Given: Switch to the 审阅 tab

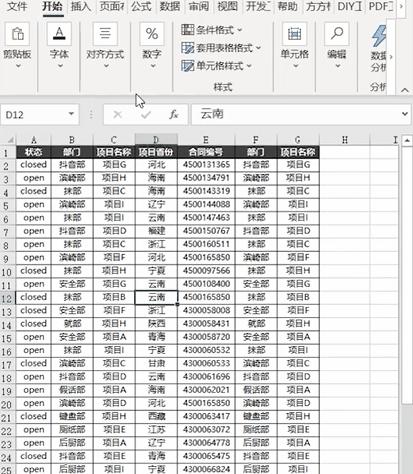Looking at the screenshot, I should pos(199,6).
